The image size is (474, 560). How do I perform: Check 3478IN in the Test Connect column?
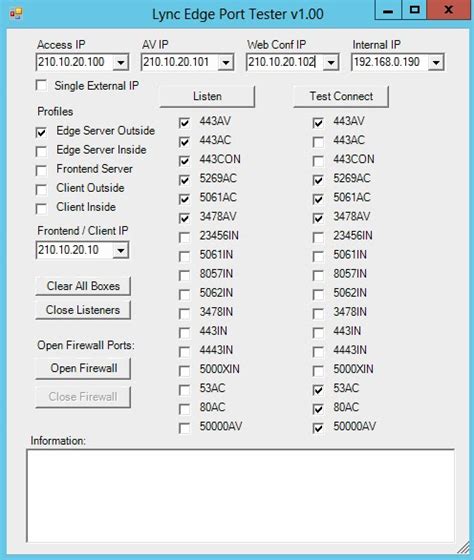click(318, 314)
